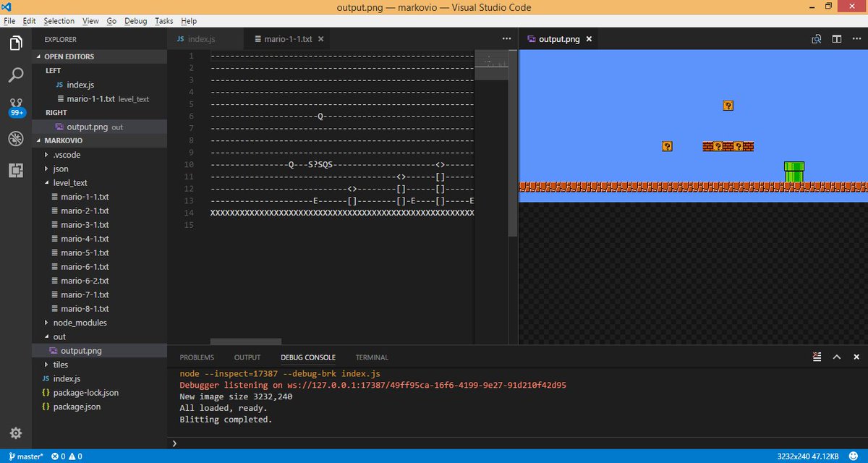The width and height of the screenshot is (868, 463).
Task: Collapse the level_text folder
Action: (x=100, y=183)
